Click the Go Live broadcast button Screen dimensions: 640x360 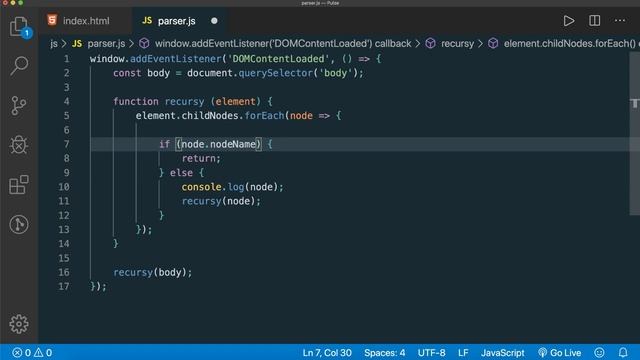(x=560, y=353)
